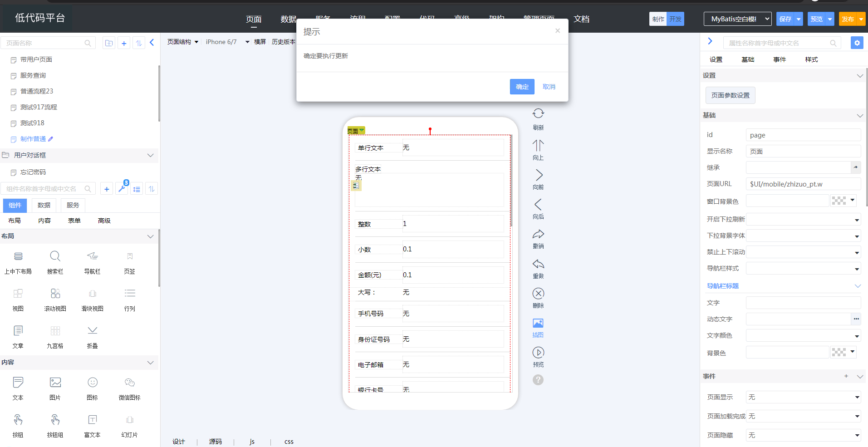
Task: Add the 搜索栏 layout component
Action: tap(55, 262)
